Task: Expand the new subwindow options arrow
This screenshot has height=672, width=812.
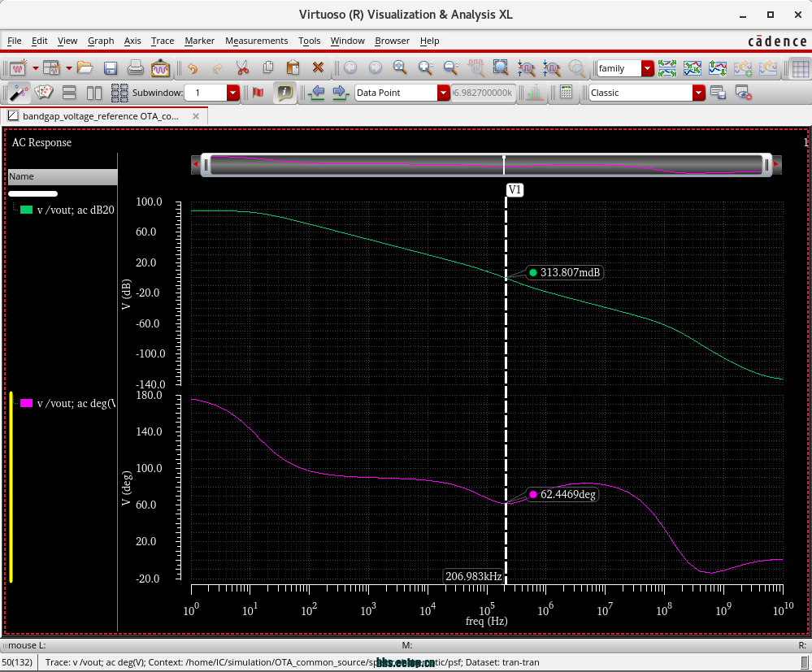Action: click(68, 68)
